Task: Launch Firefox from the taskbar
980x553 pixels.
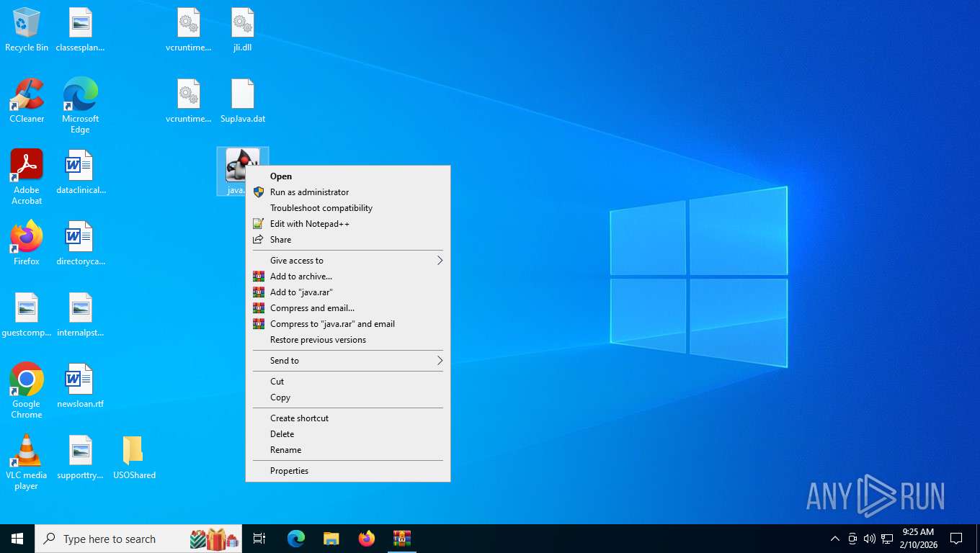Action: click(x=367, y=539)
